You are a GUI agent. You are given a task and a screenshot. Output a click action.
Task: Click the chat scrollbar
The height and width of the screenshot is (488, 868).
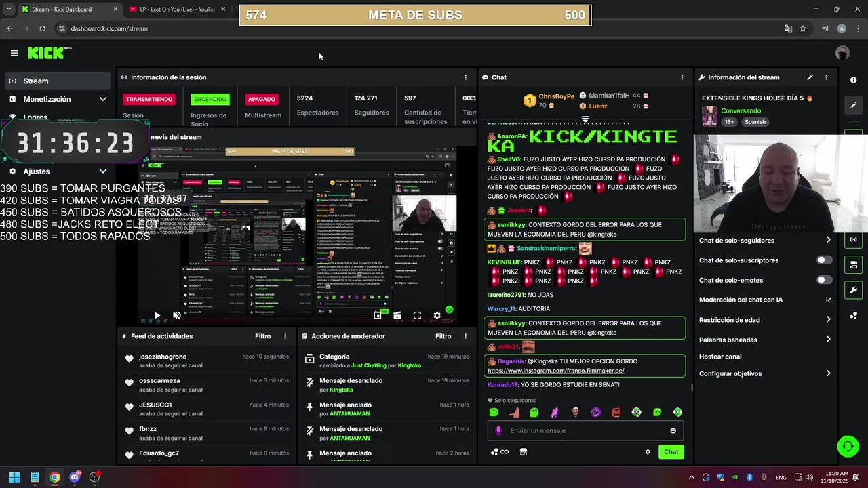tap(692, 388)
